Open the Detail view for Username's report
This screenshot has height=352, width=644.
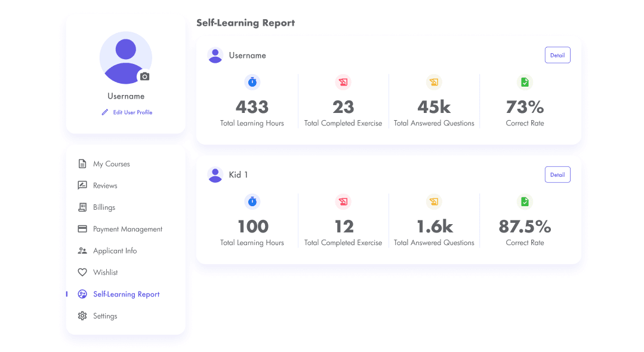[557, 54]
